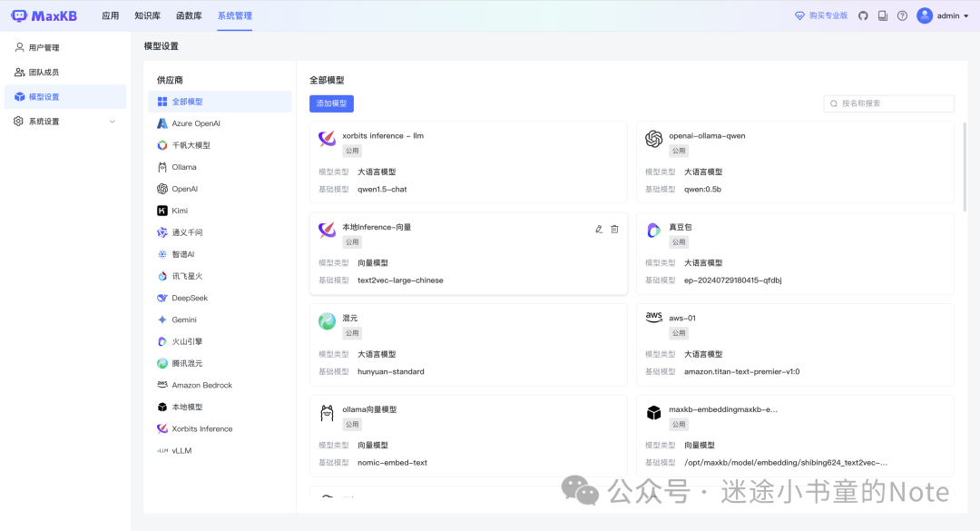Screen dimensions: 980x531
Task: Click the MaxKB logo
Action: tap(44, 15)
